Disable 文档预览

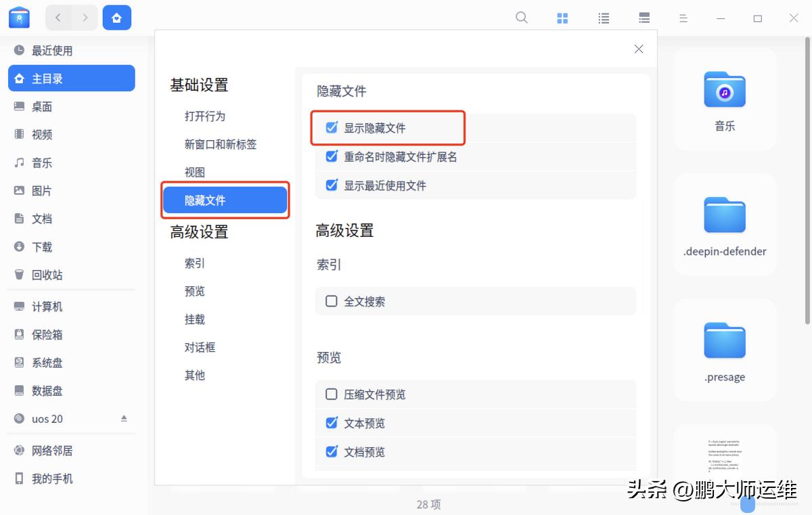click(332, 452)
